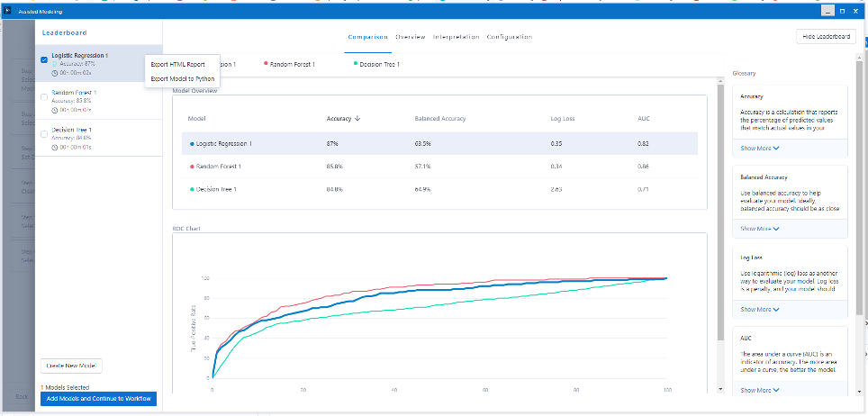This screenshot has height=416, width=868.
Task: Click the small icon beside Accuracy 87%
Action: (x=55, y=64)
